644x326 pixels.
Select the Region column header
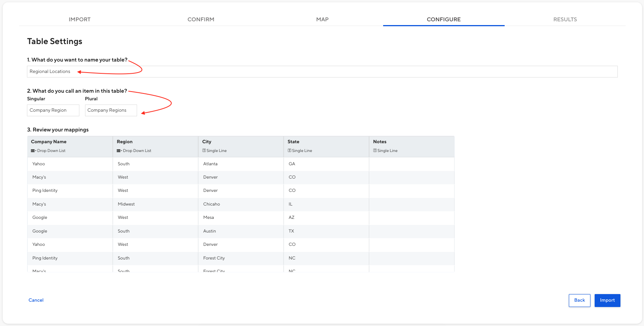125,142
